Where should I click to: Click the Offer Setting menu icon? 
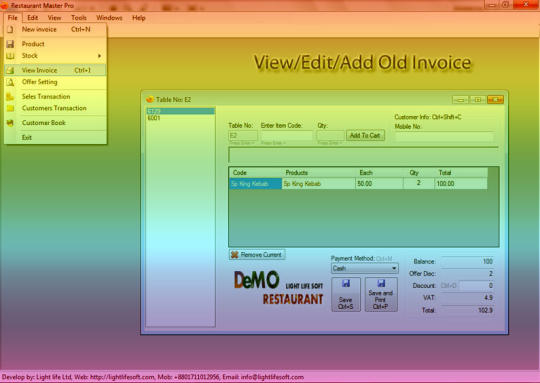10,82
